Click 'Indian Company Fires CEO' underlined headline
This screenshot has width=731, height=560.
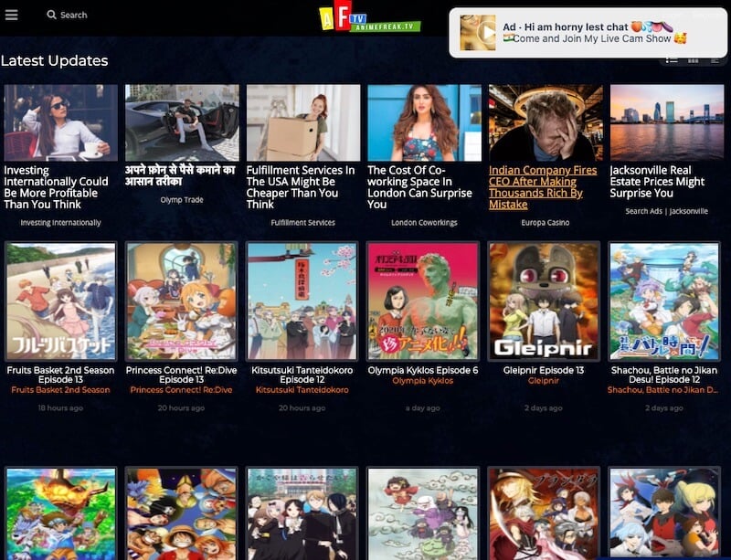coord(543,187)
